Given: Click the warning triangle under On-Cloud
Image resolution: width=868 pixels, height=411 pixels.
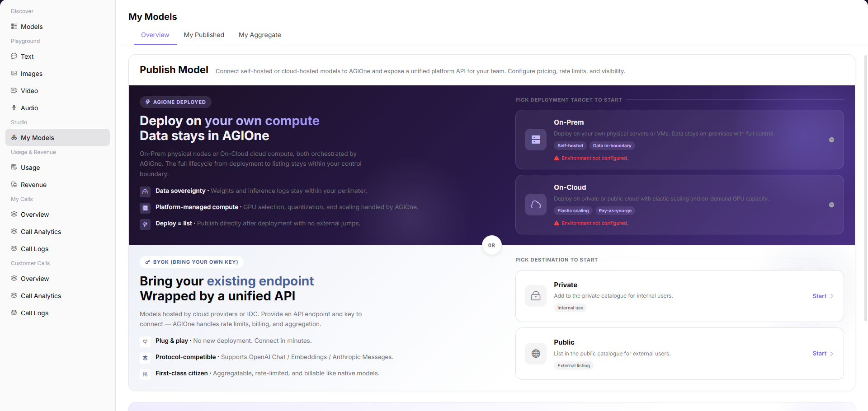Looking at the screenshot, I should [x=557, y=223].
